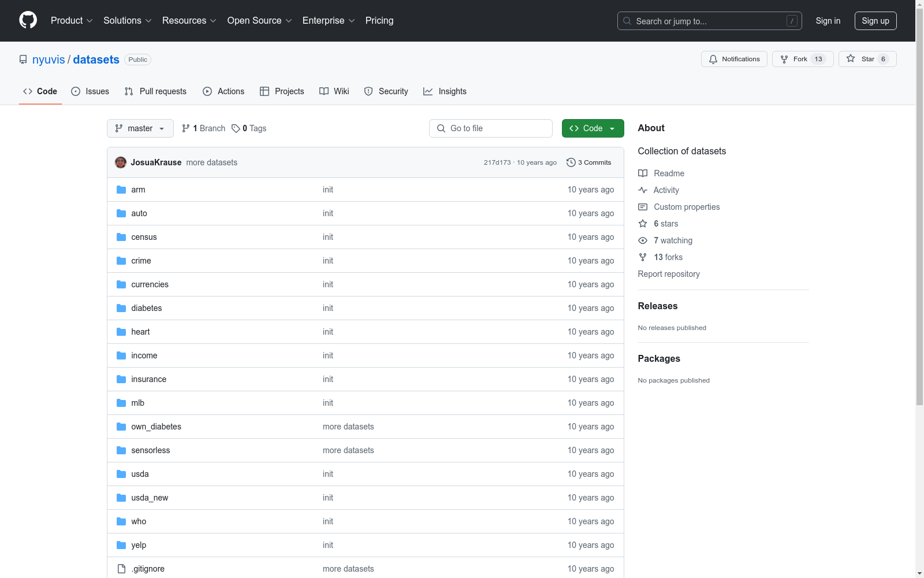Expand the Enterprise menu
The height and width of the screenshot is (578, 924).
coord(329,21)
